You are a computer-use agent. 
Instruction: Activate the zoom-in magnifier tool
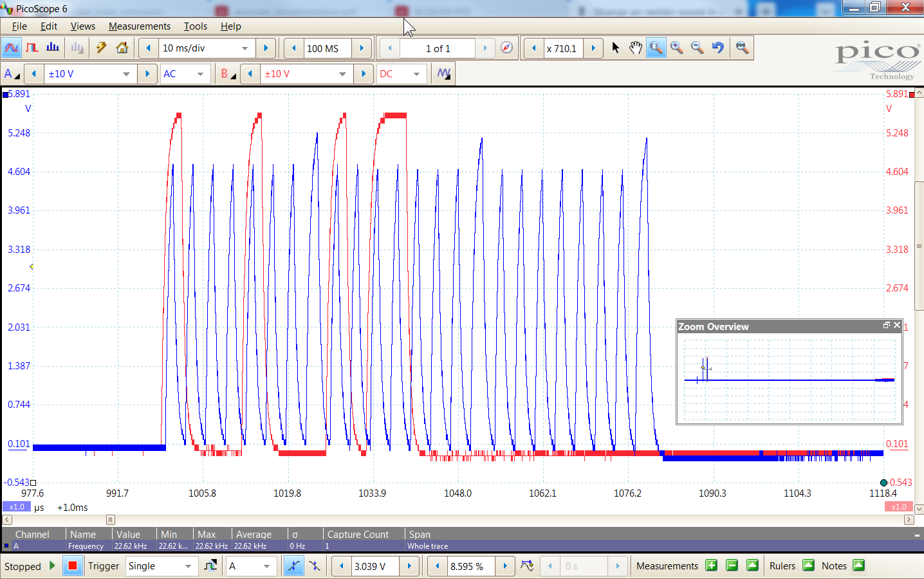656,48
